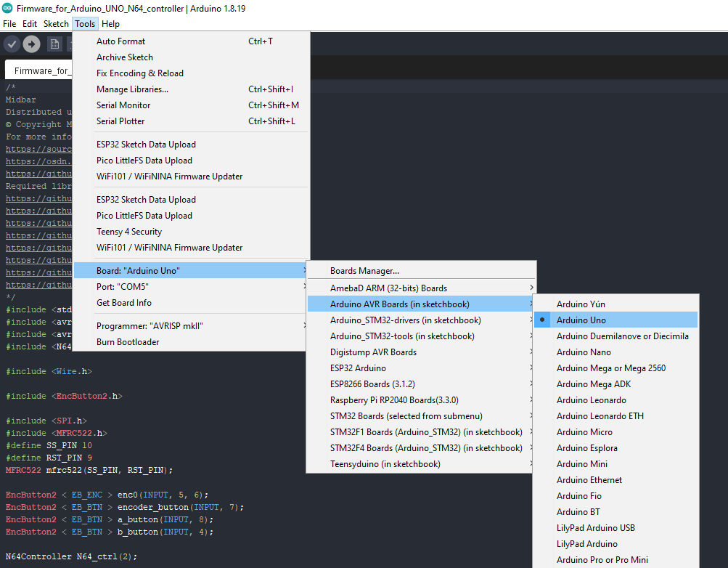The height and width of the screenshot is (568, 728).
Task: Expand STM32 Boards (selected from submenu)
Action: pos(421,416)
